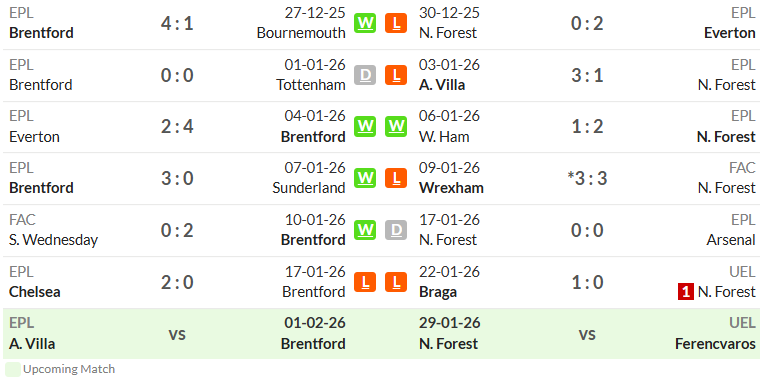
Task: Click the green W badge for Brentford vs Bournemouth
Action: point(365,23)
